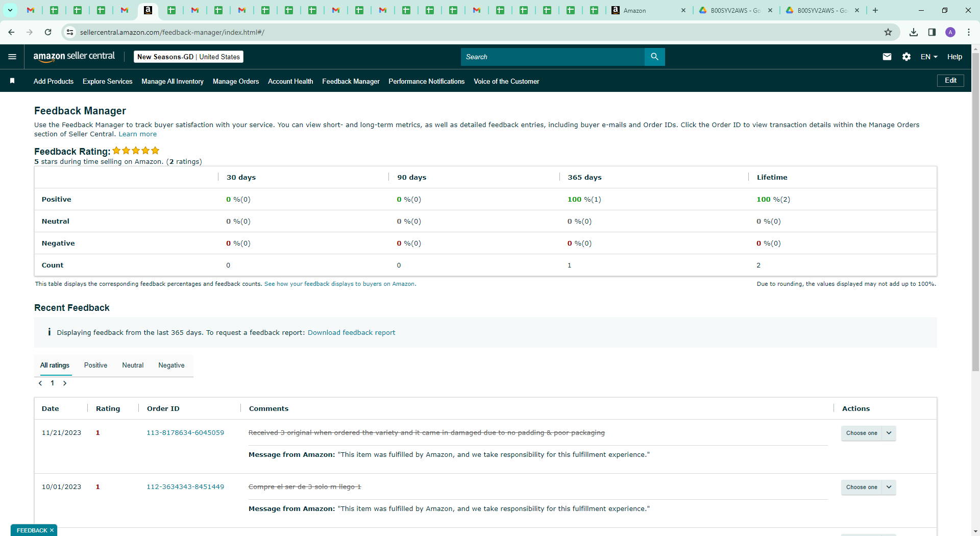Open Explore Services menu item

coord(107,81)
